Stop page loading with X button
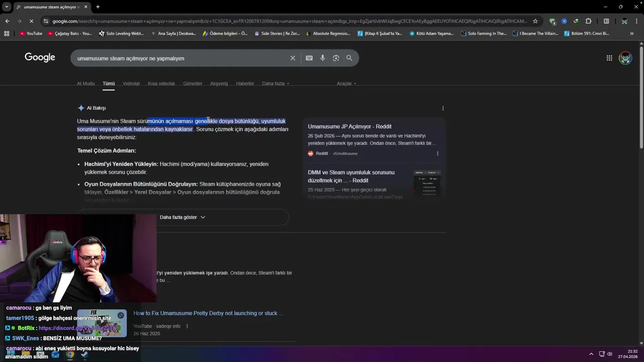This screenshot has height=362, width=644. (x=31, y=21)
